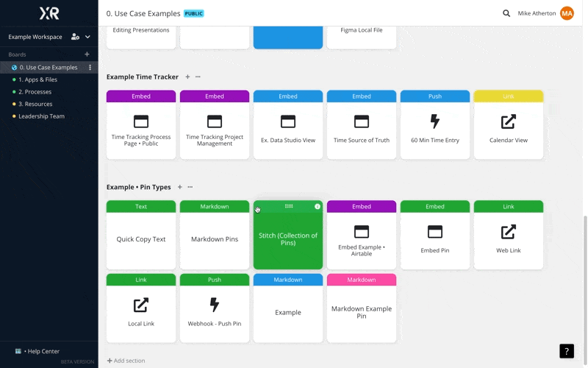Trigger the 60 Min Time Entry push pin
This screenshot has width=588, height=368.
point(435,124)
